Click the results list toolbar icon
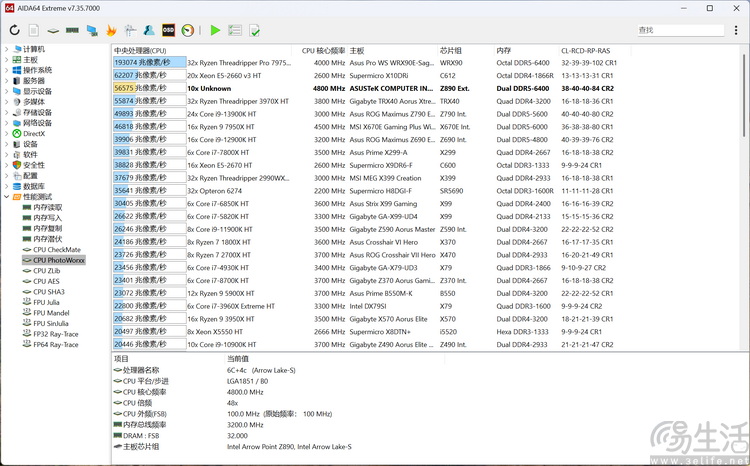Viewport: 750px width, 466px height. point(235,30)
